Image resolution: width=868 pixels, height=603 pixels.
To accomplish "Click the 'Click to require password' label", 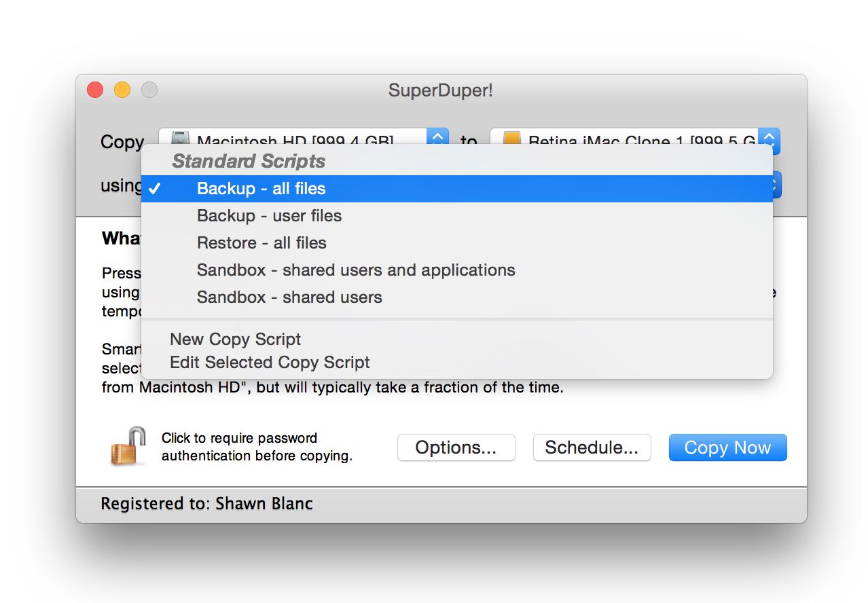I will (257, 447).
